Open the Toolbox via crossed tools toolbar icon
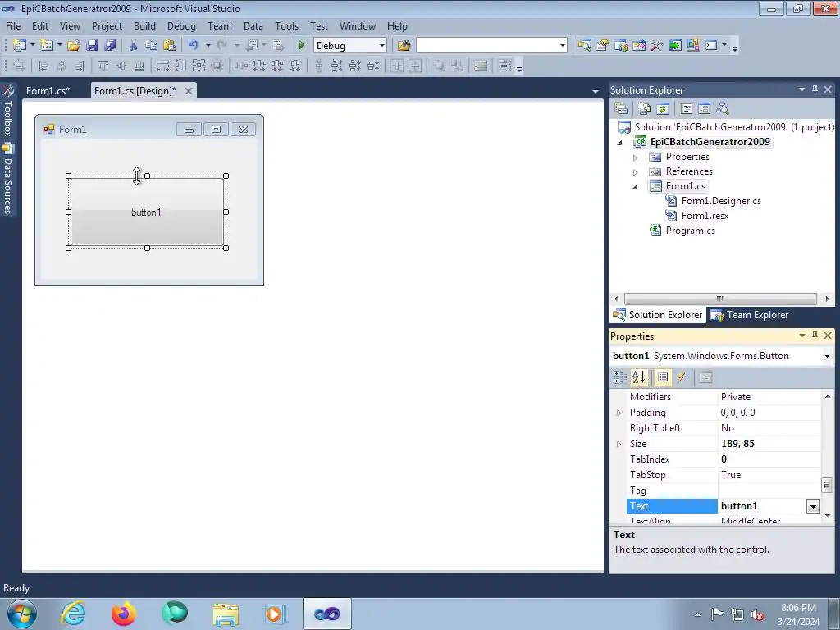 pos(657,46)
